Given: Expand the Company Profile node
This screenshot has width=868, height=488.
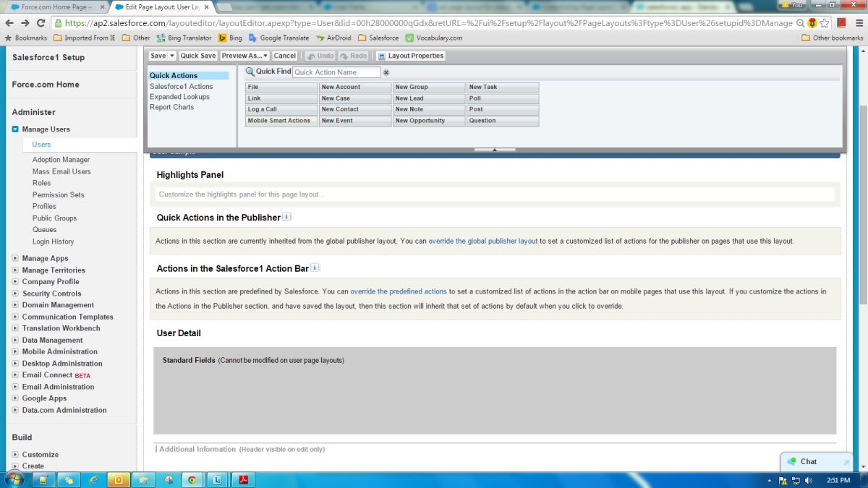Looking at the screenshot, I should click(x=15, y=281).
